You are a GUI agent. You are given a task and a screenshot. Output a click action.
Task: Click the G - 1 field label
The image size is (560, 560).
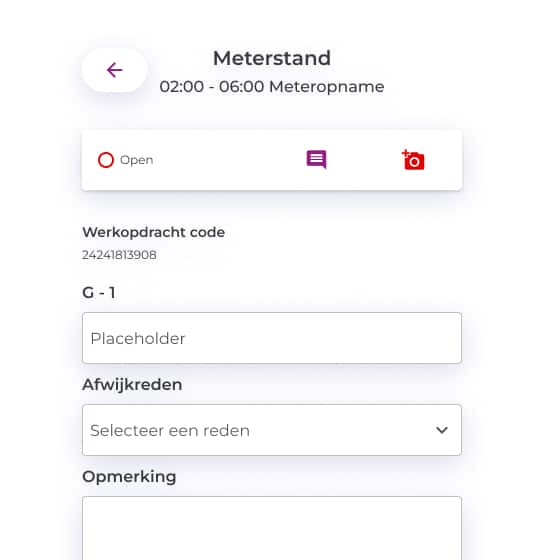point(99,293)
